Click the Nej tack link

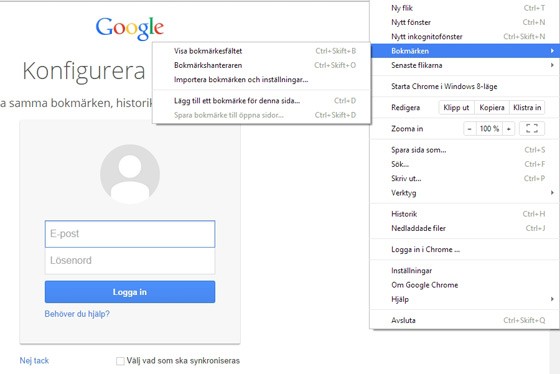(x=34, y=361)
